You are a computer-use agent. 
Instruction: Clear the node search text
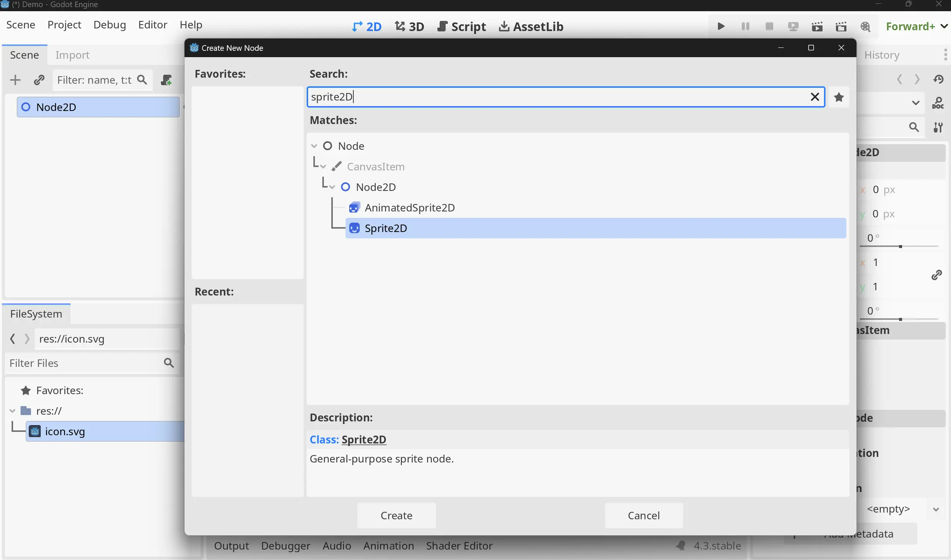click(x=815, y=97)
